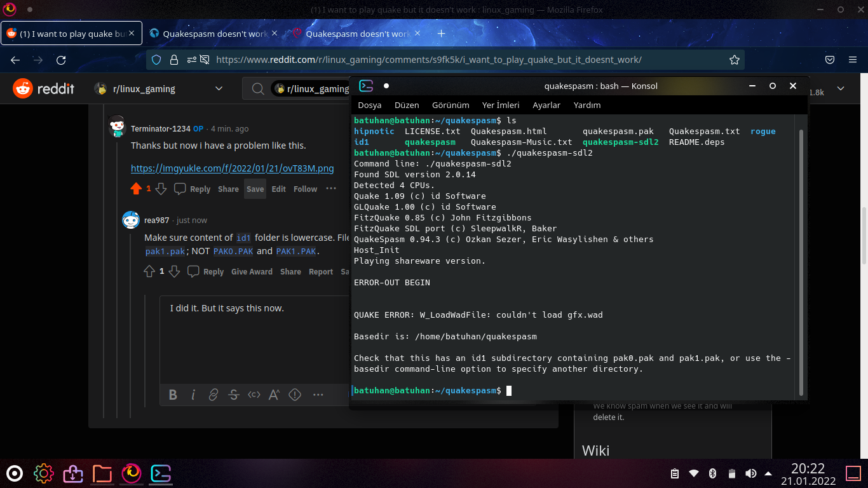The width and height of the screenshot is (868, 488).
Task: Switch to third tab Quakespasm doesn't work
Action: (358, 34)
